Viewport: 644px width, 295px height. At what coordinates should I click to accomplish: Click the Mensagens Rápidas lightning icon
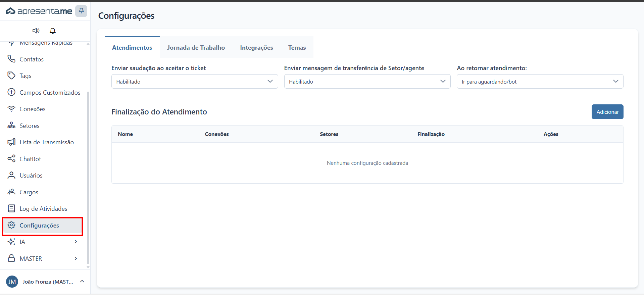11,43
